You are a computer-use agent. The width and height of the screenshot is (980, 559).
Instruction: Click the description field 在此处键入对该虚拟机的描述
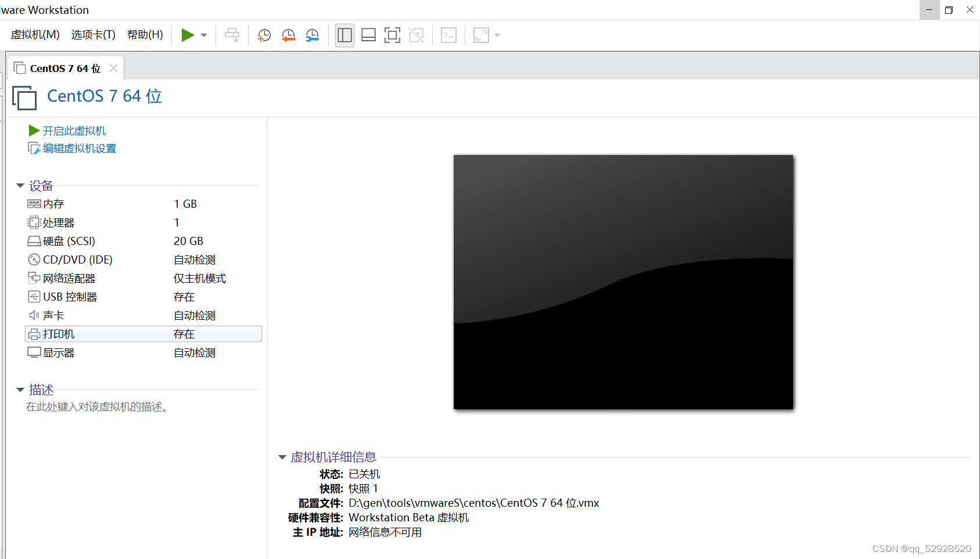(x=97, y=407)
